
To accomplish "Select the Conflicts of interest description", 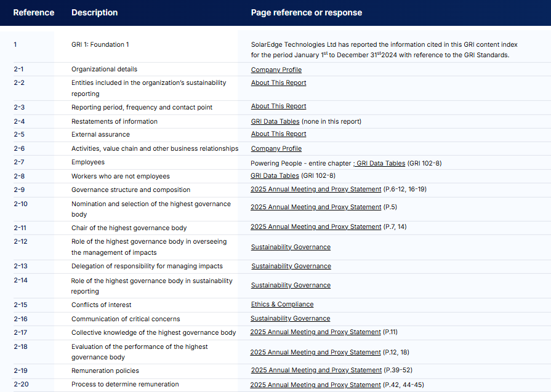I will click(x=101, y=305).
